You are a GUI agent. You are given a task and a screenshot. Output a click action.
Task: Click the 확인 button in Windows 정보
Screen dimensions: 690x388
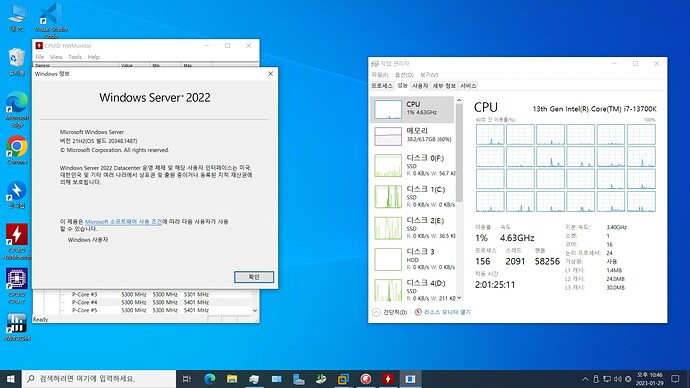[x=254, y=277]
